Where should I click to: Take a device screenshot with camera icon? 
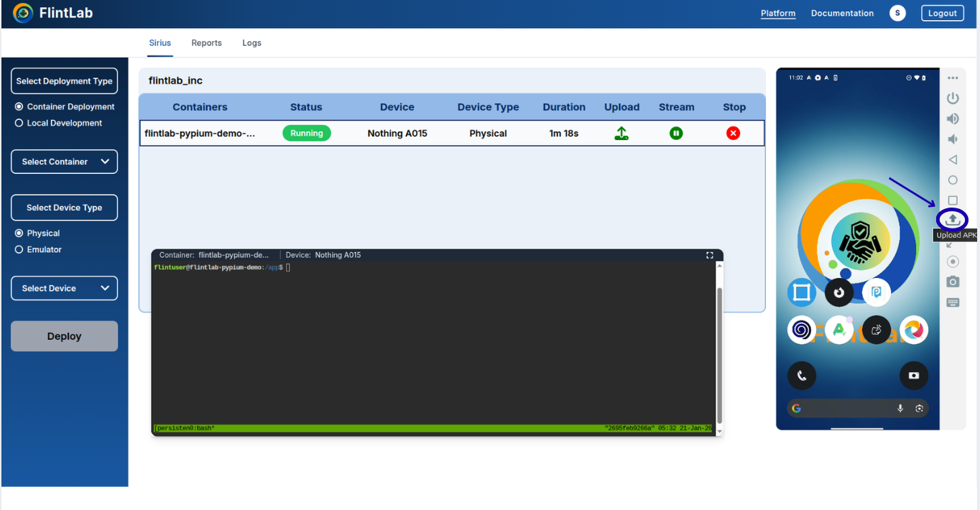pos(953,282)
